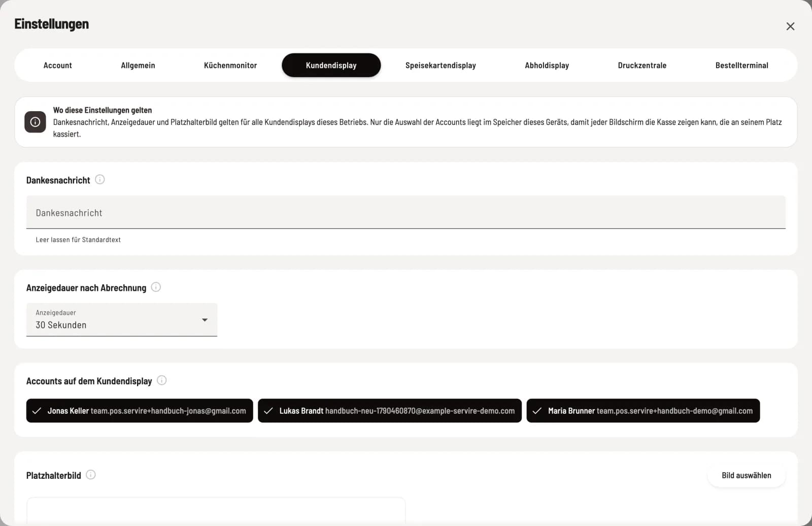Image resolution: width=812 pixels, height=526 pixels.
Task: Open the Anzeigedauer 30 Sekunden dropdown
Action: click(122, 320)
